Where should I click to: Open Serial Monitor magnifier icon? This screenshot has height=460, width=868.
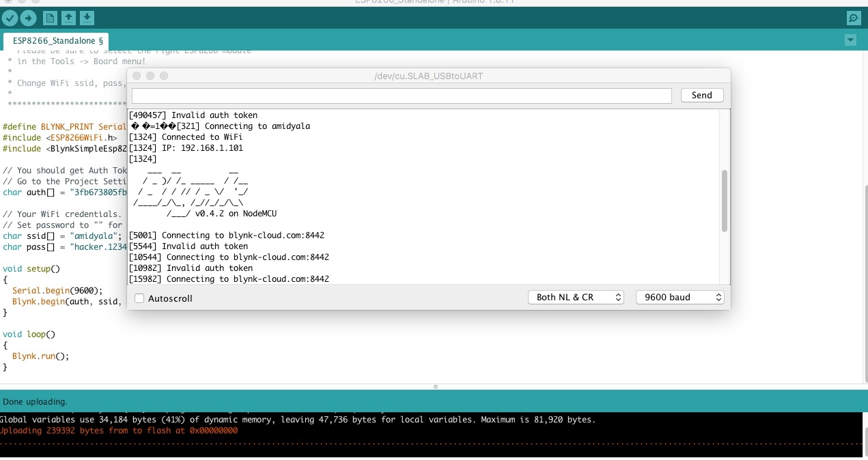[853, 18]
